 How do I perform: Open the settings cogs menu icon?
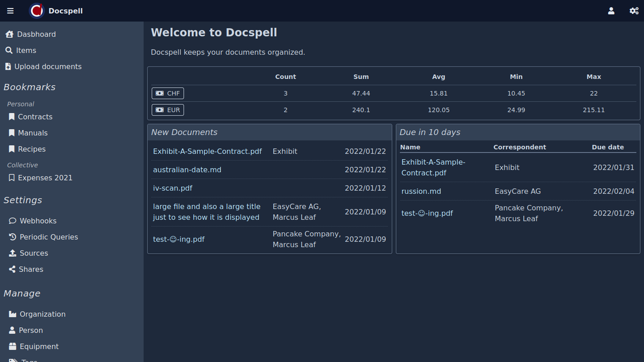click(x=633, y=11)
